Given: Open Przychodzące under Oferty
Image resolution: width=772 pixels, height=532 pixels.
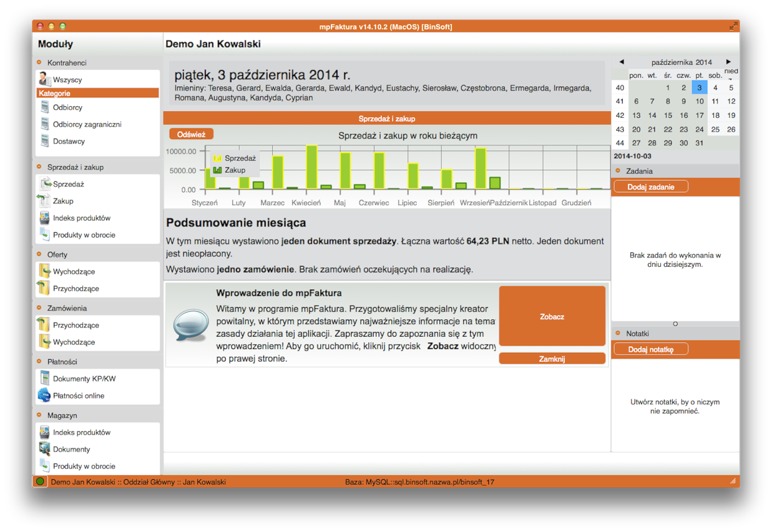Looking at the screenshot, I should pyautogui.click(x=44, y=288).
